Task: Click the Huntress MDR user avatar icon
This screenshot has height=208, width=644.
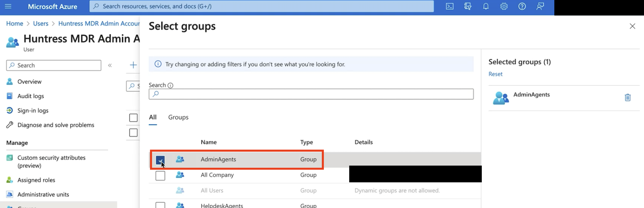Action: coord(13,42)
